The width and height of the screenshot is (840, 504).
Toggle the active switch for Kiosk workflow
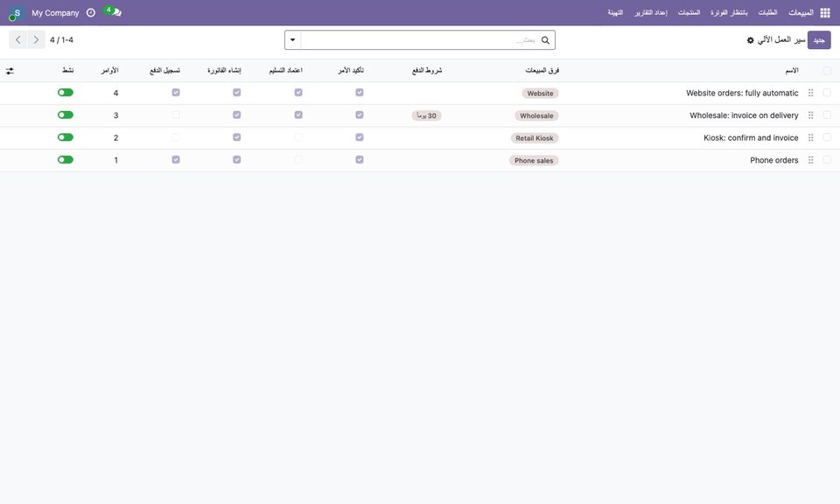tap(66, 137)
